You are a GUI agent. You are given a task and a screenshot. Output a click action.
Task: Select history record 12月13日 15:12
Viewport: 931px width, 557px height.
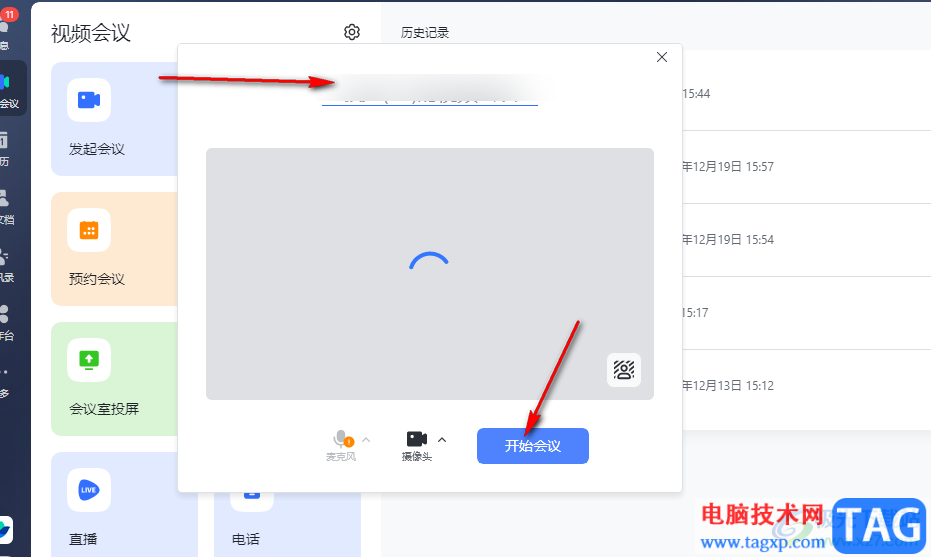[x=806, y=386]
